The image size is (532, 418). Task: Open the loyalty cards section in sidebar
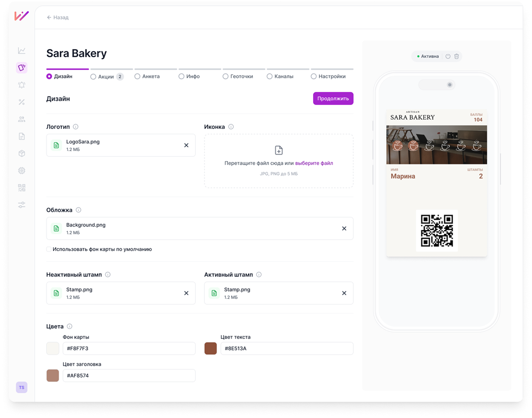[x=22, y=68]
